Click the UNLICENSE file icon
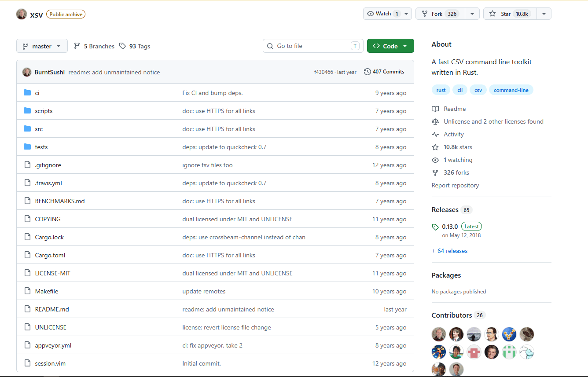 (27, 327)
